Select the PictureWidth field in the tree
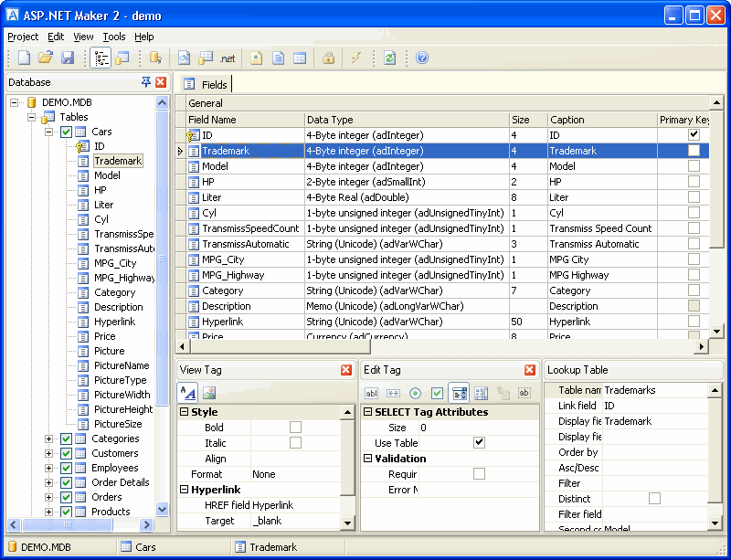The image size is (731, 560). [122, 395]
